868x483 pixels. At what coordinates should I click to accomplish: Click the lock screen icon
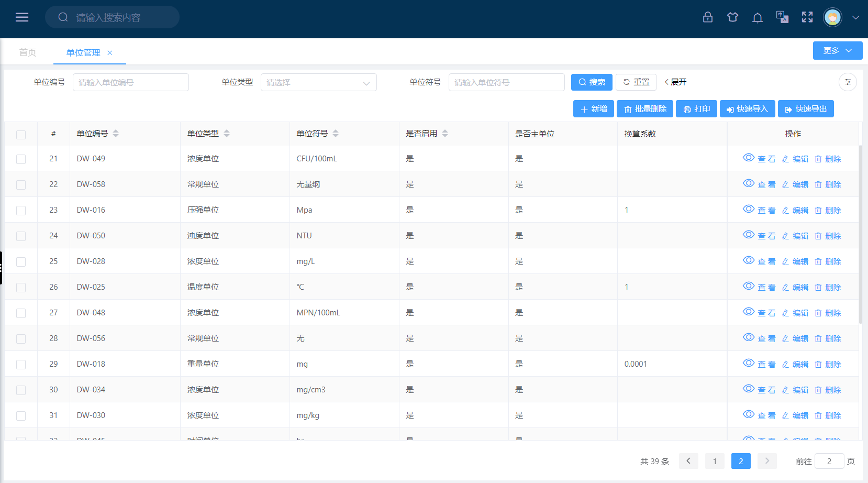click(x=708, y=17)
